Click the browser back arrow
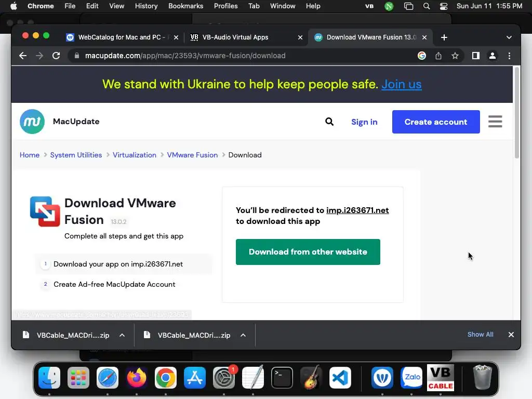532x399 pixels. (23, 56)
